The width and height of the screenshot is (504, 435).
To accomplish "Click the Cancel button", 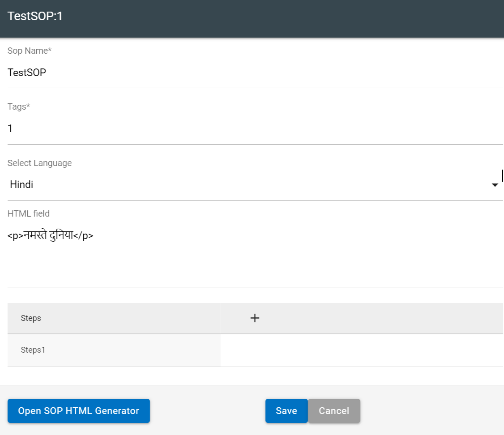I will coord(334,410).
